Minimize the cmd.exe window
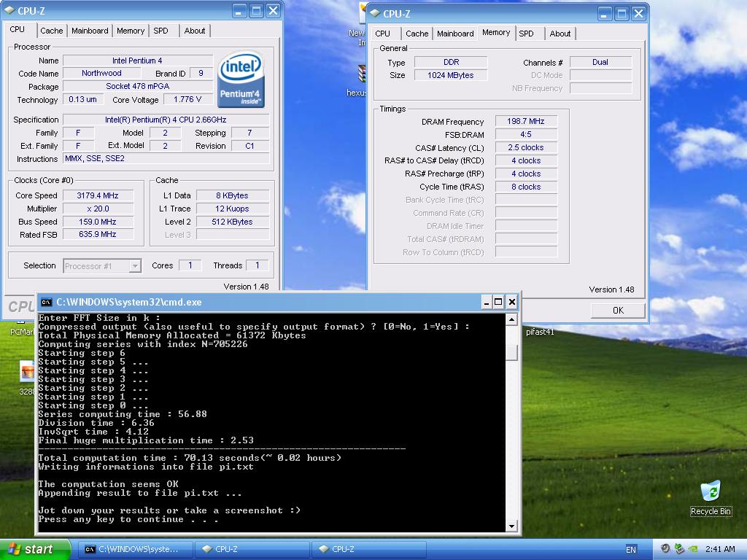The height and width of the screenshot is (560, 747). (486, 302)
